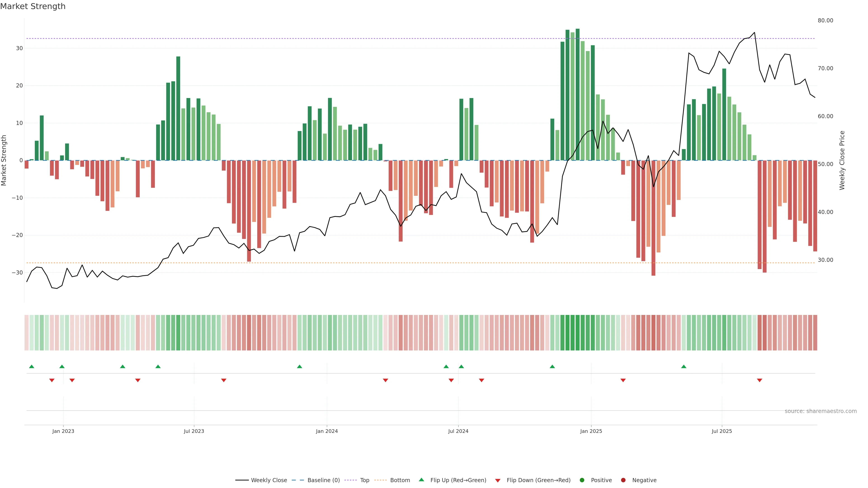Click the tallest dark green strength bar

point(578,94)
